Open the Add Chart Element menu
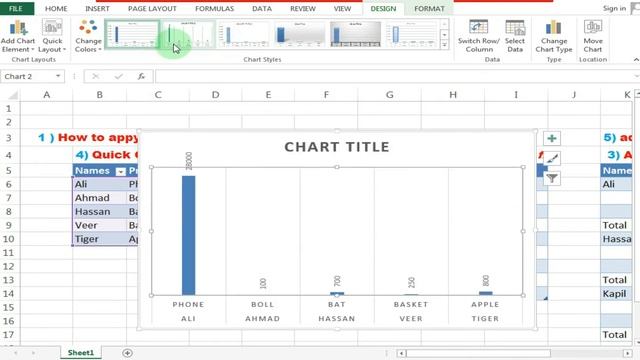The width and height of the screenshot is (640, 360). 18,36
